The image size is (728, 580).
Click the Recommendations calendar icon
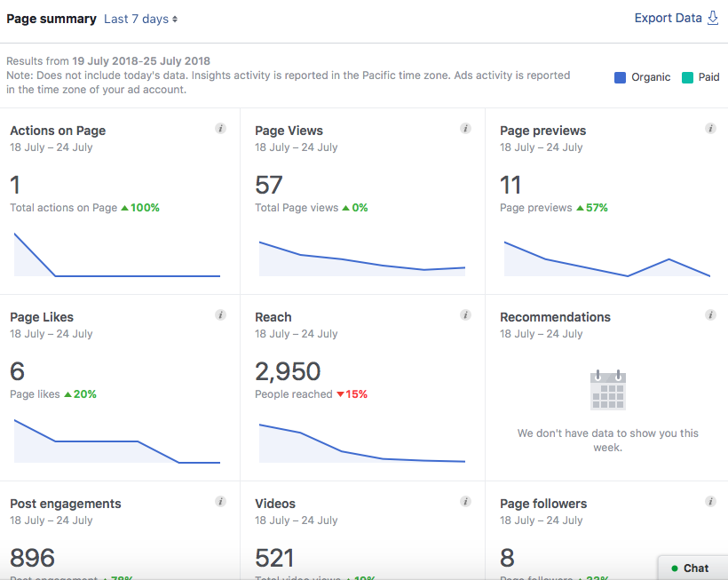click(x=608, y=390)
